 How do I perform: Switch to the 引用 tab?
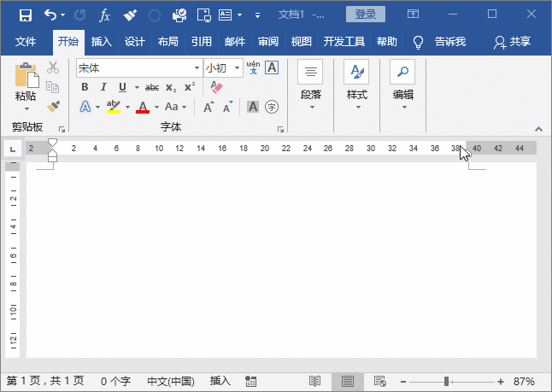tap(202, 42)
